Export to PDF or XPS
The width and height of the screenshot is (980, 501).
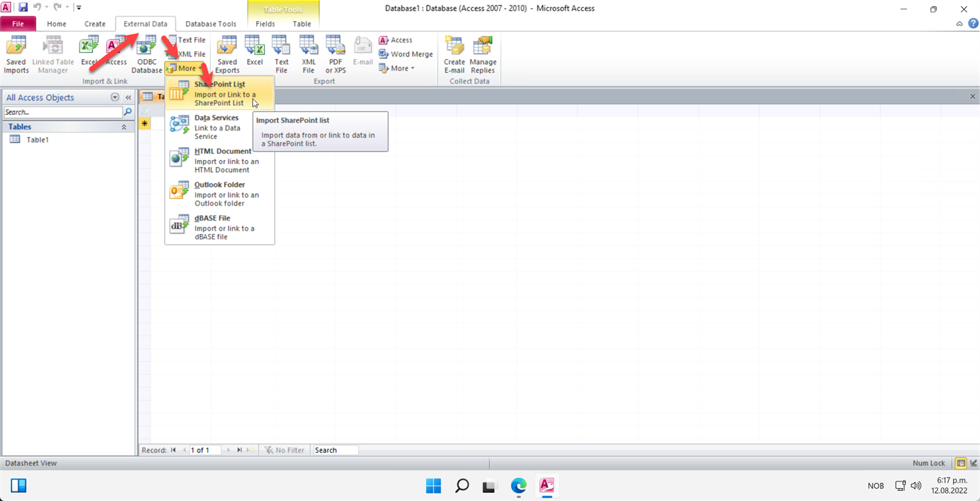[336, 54]
